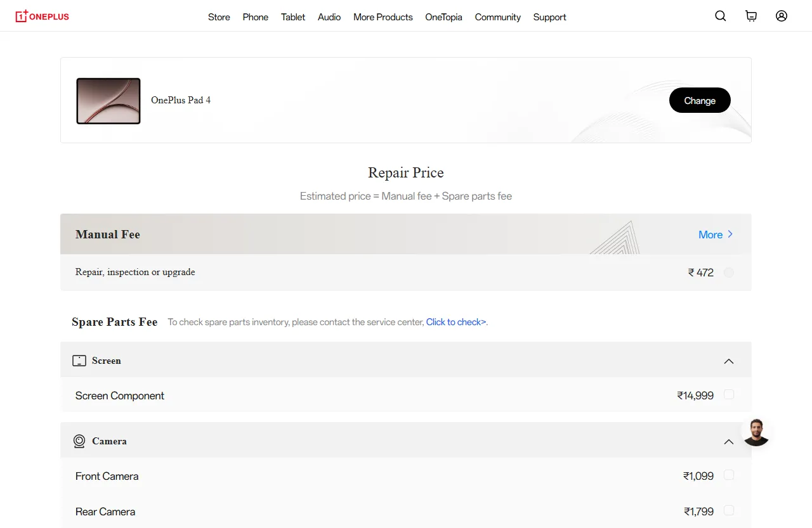Click the ₹1,099 front camera price
Image resolution: width=812 pixels, height=528 pixels.
click(x=698, y=476)
